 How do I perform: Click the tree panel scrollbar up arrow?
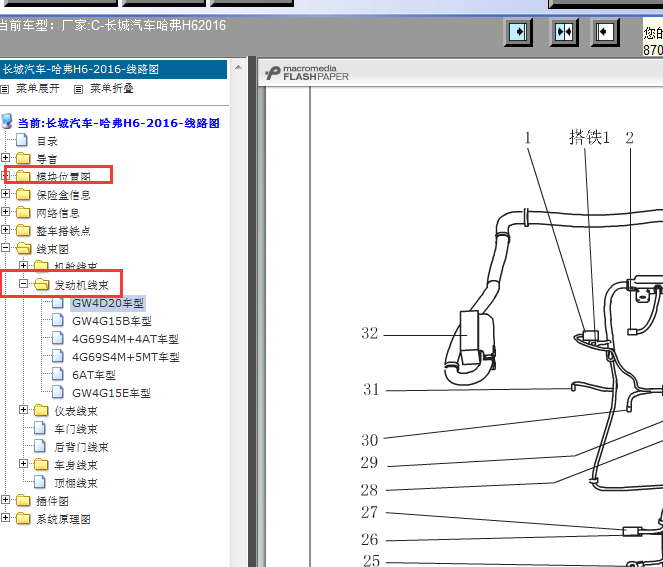(238, 67)
